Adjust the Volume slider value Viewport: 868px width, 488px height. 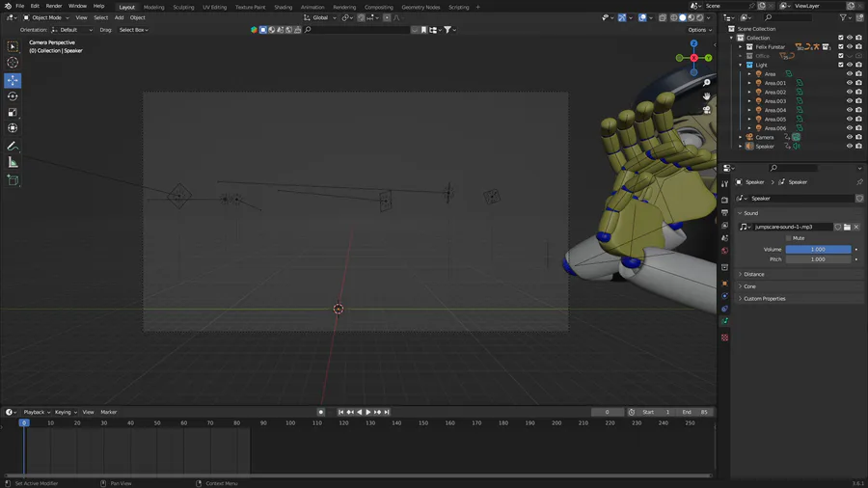pyautogui.click(x=818, y=250)
